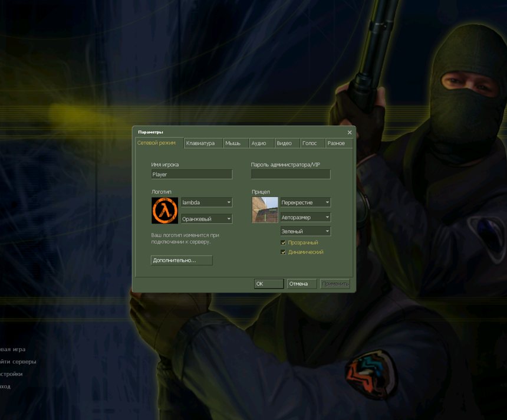Click the crosshair preview image
This screenshot has height=420, width=507.
265,209
